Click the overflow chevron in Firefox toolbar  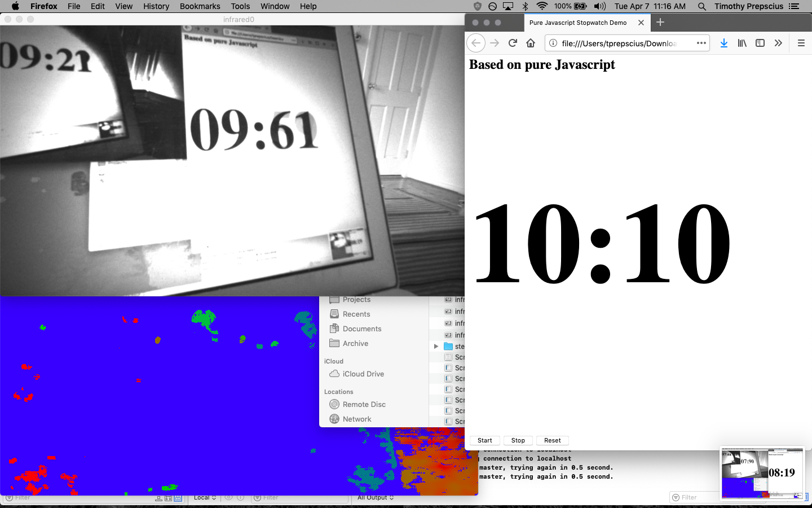778,43
